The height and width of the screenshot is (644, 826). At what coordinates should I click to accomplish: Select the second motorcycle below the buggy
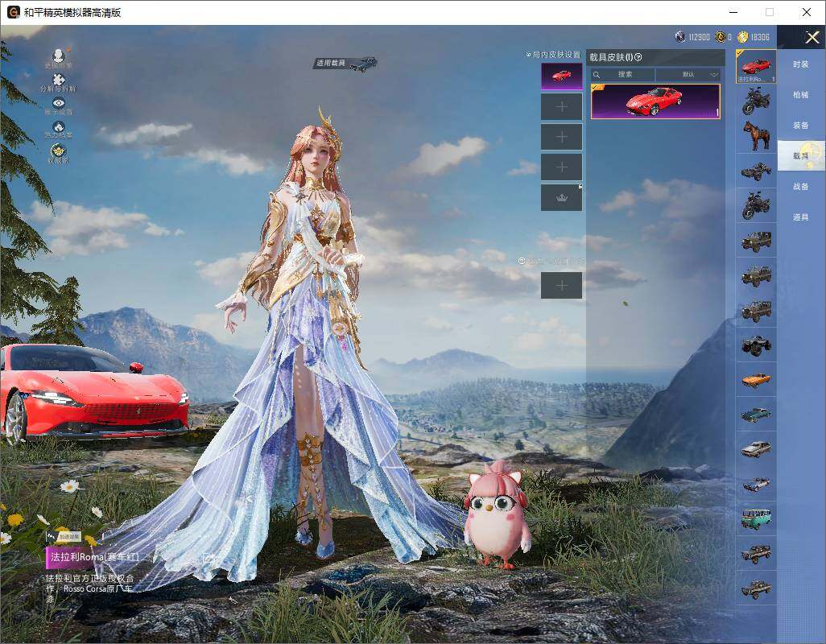[756, 204]
